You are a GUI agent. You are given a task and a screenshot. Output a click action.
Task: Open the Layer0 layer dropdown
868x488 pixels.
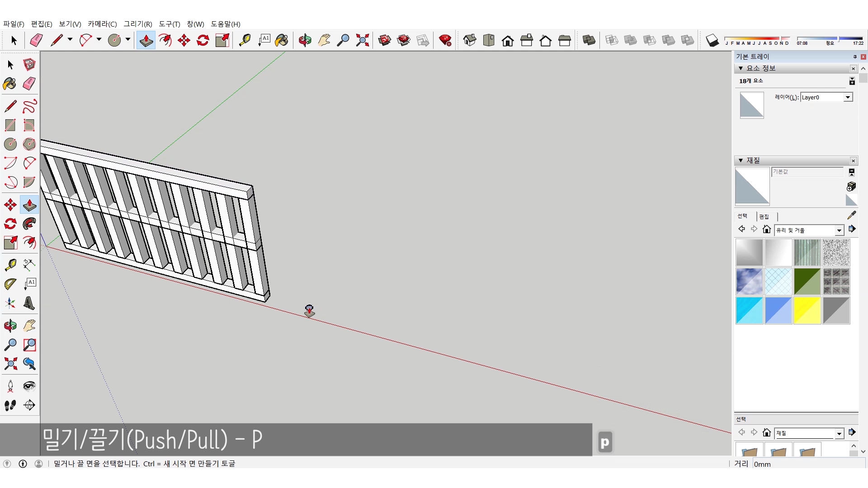(x=848, y=97)
